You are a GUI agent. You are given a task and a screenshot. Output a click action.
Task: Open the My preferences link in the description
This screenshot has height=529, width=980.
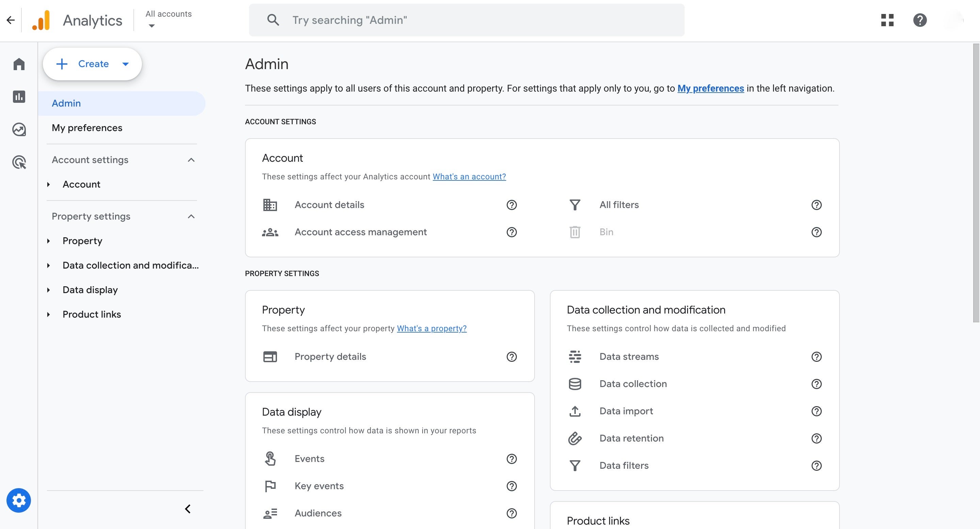click(x=710, y=88)
